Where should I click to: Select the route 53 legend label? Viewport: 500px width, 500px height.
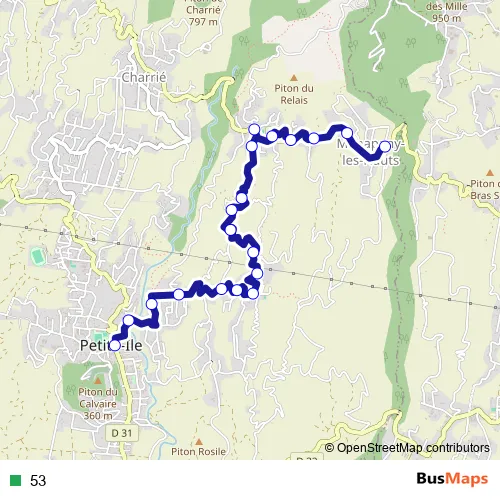[38, 481]
